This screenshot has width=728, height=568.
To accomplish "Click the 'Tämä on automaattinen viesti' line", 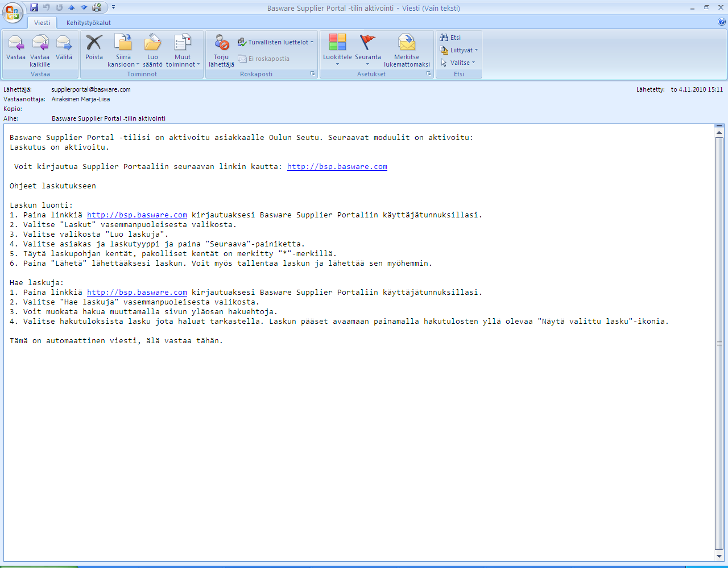I will (x=117, y=341).
